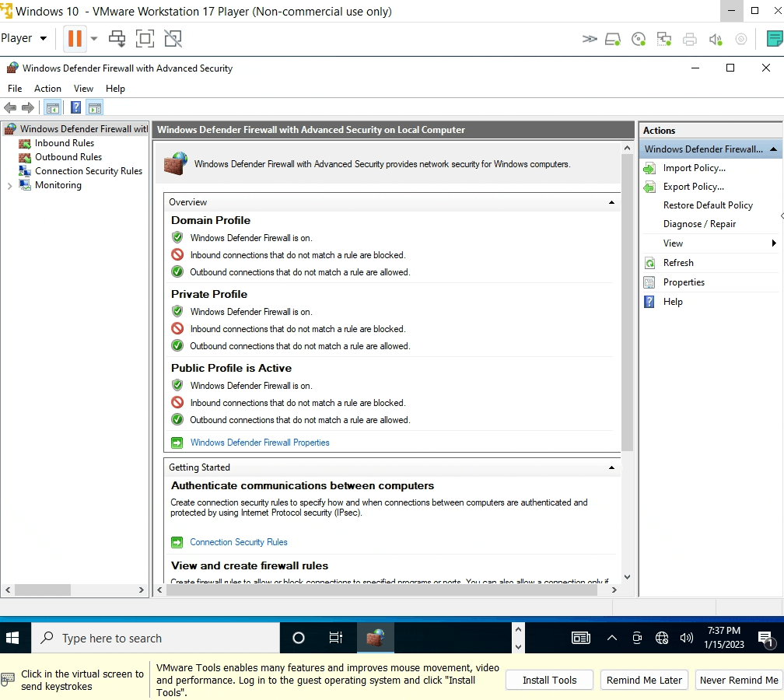The height and width of the screenshot is (700, 784).
Task: Select Monitoring in the tree
Action: pyautogui.click(x=58, y=185)
